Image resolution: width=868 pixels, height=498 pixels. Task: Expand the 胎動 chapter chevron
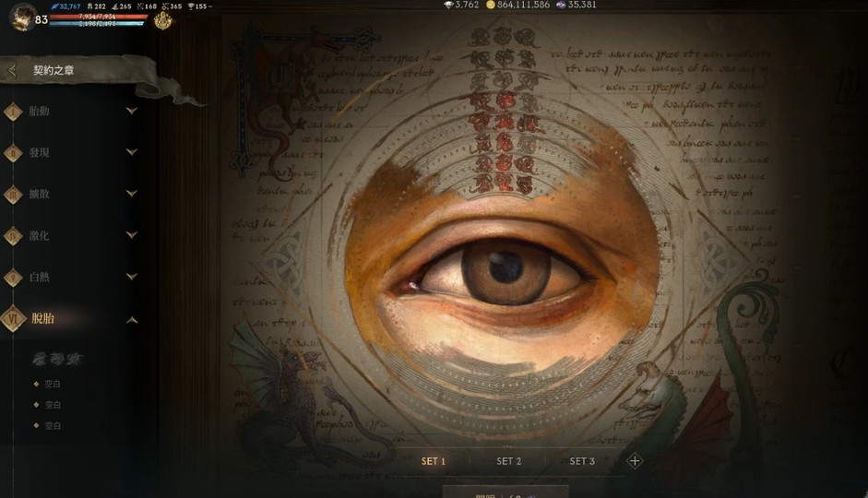(132, 111)
